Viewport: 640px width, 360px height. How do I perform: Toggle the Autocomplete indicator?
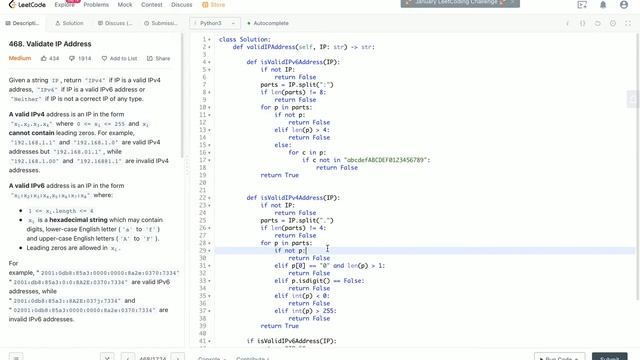coord(268,23)
